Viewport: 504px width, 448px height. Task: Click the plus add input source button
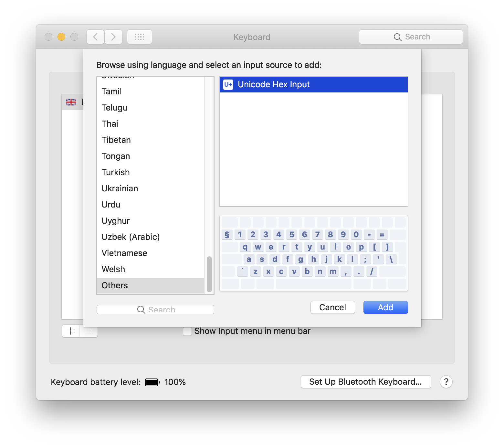tap(71, 331)
